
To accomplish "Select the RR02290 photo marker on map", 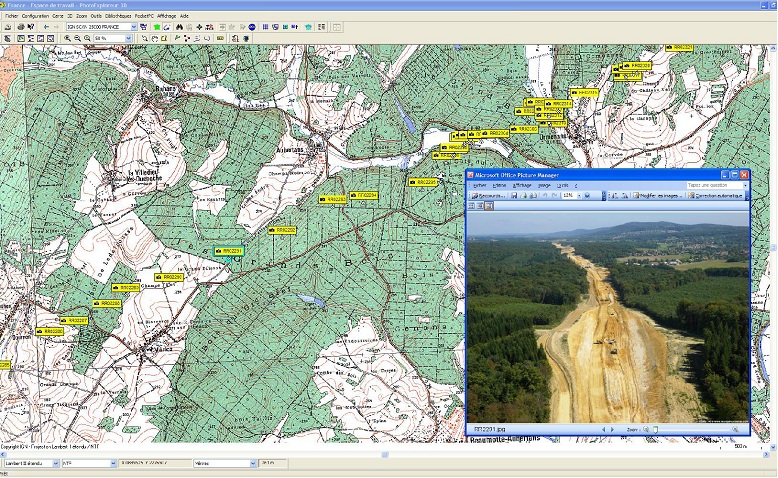I will point(169,277).
